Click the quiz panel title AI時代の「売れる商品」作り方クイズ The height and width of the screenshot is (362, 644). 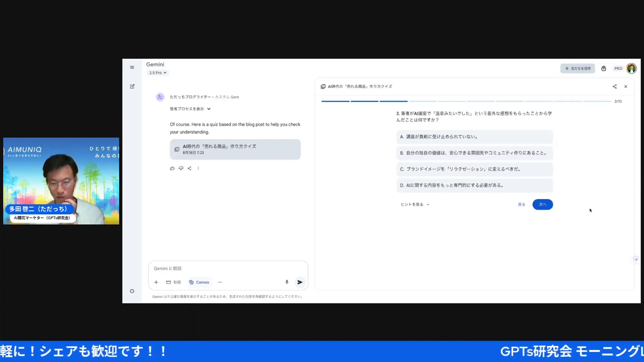(360, 86)
